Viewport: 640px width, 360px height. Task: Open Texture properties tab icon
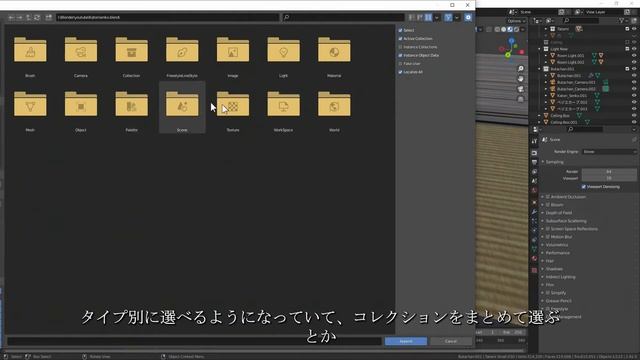(534, 270)
